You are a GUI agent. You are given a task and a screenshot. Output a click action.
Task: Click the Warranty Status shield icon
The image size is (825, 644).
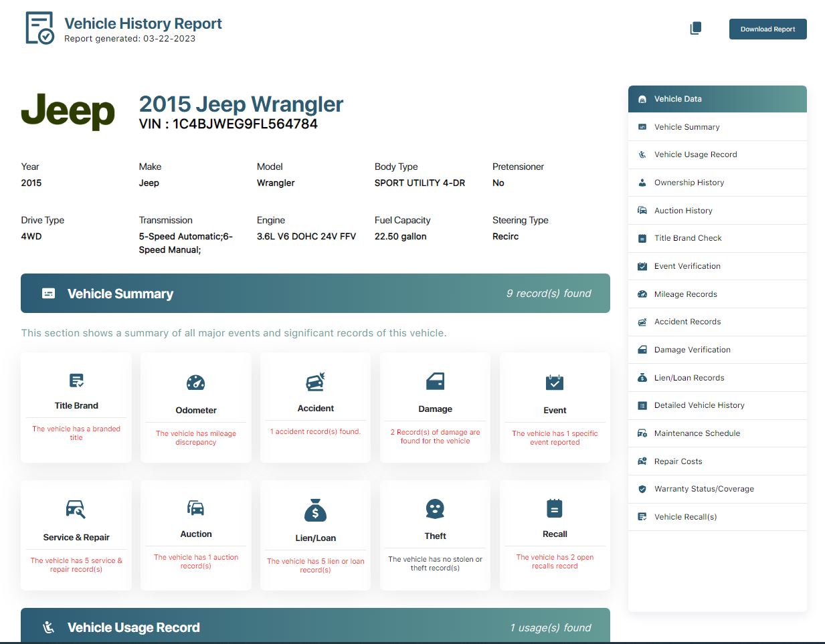click(642, 489)
